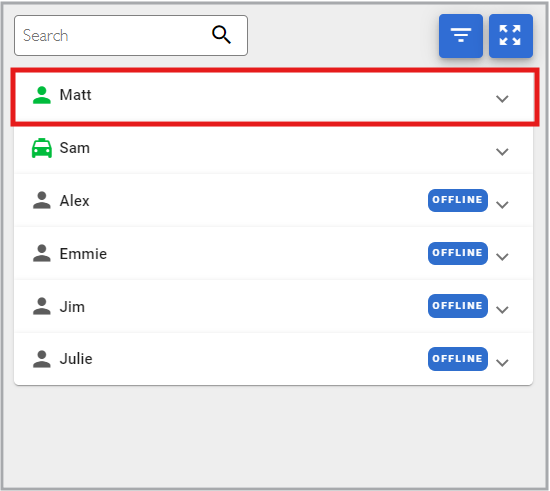
Task: Click Emmie's gray person icon
Action: 42,253
